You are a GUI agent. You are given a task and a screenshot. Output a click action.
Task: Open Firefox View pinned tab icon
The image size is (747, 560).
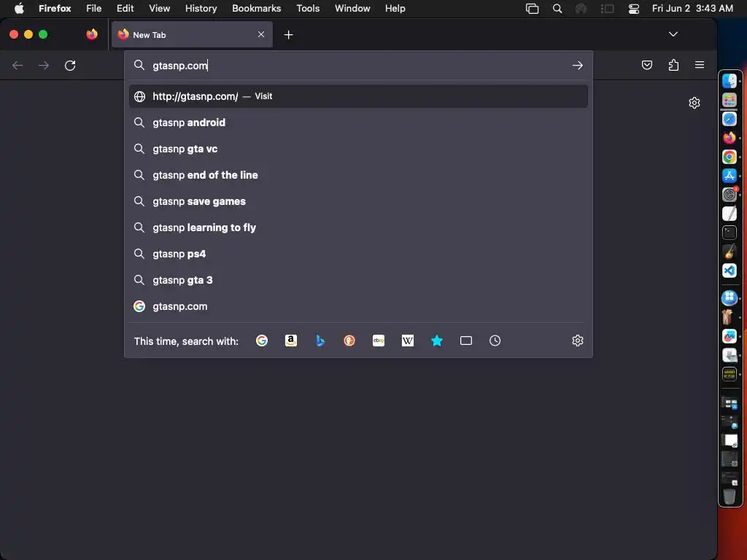(x=92, y=34)
